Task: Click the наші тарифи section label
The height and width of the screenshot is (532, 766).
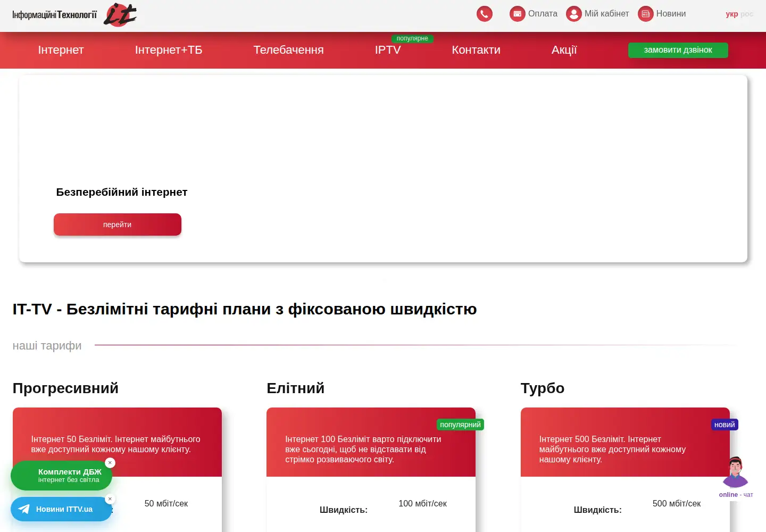Action: coord(47,346)
